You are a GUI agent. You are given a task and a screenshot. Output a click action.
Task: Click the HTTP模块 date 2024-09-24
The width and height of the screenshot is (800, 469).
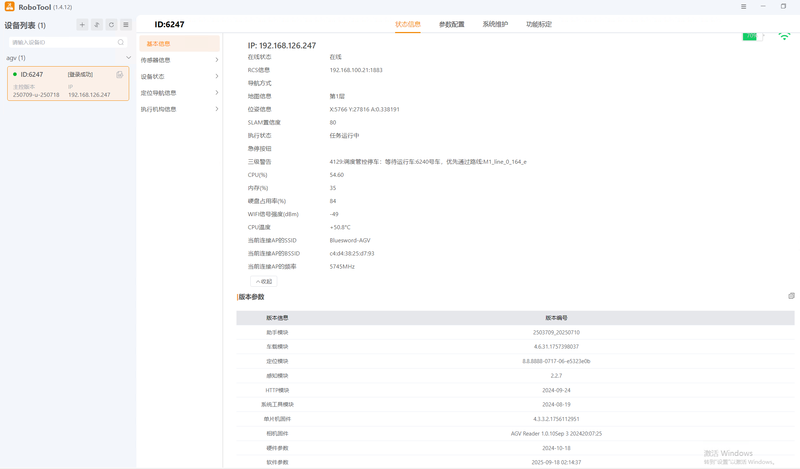click(x=556, y=390)
